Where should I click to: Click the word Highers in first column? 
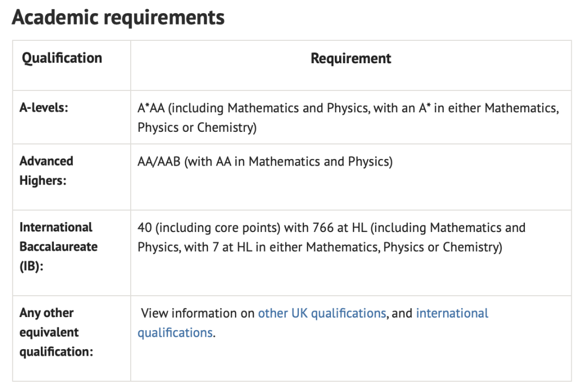pos(43,180)
